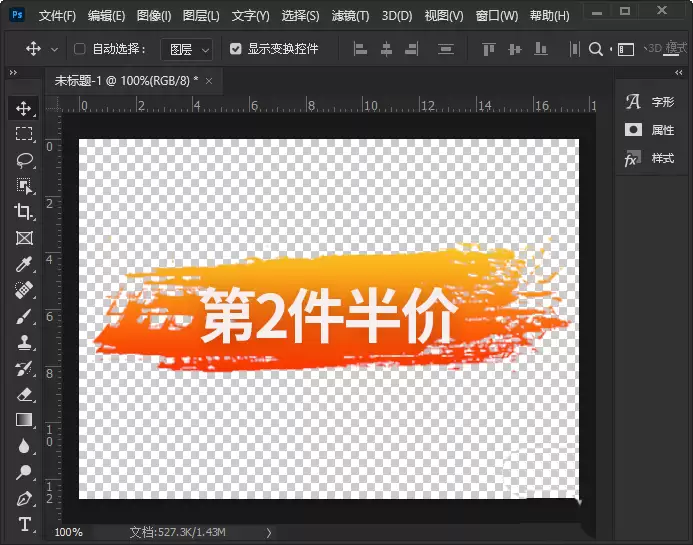Open the 字形 panel
The width and height of the screenshot is (693, 545).
tap(650, 102)
